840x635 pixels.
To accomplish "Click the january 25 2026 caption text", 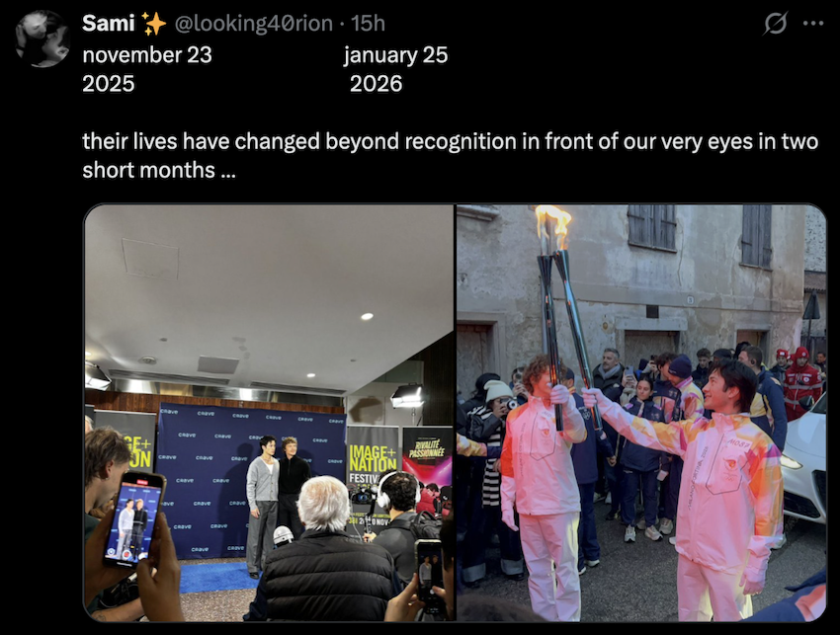I will [x=396, y=69].
